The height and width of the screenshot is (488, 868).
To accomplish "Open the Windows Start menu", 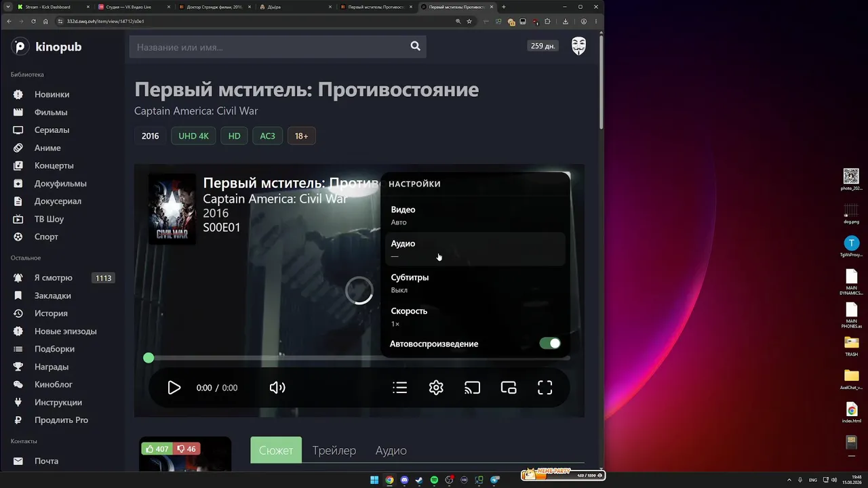I will coord(374,480).
